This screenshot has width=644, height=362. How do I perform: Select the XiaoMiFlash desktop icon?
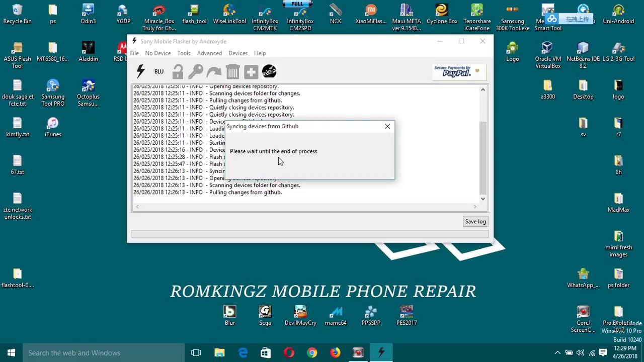click(x=371, y=14)
